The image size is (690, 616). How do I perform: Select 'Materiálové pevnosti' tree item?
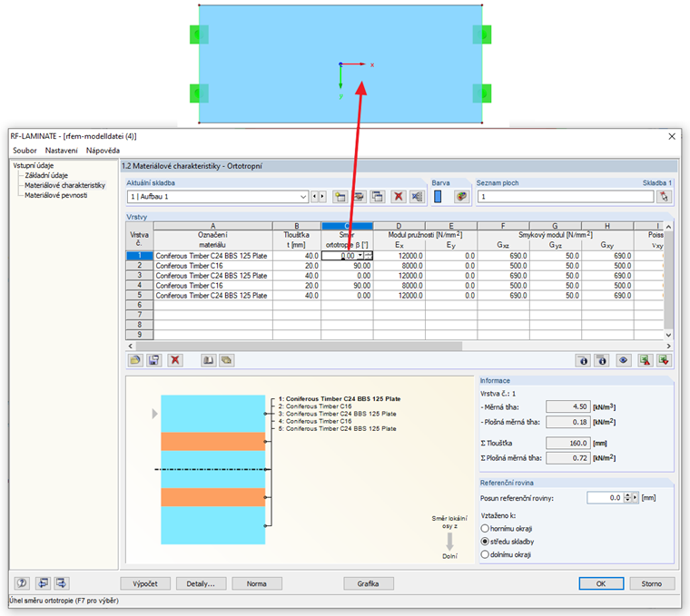(56, 195)
